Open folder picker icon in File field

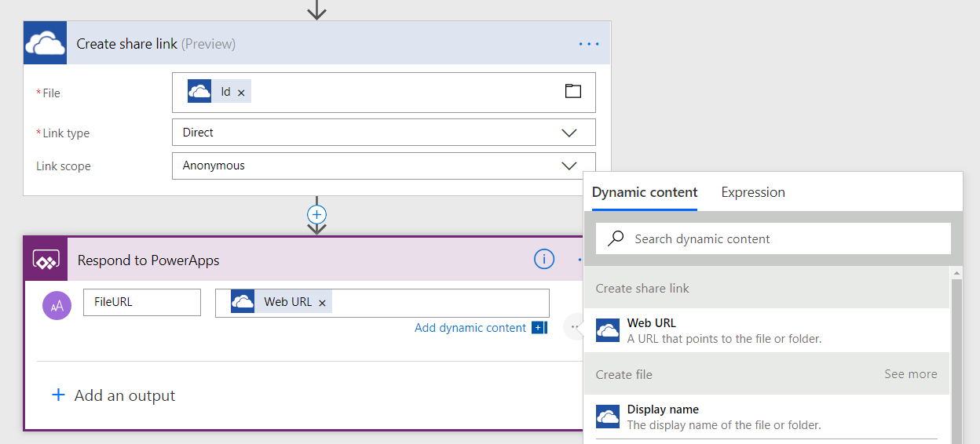[x=573, y=92]
